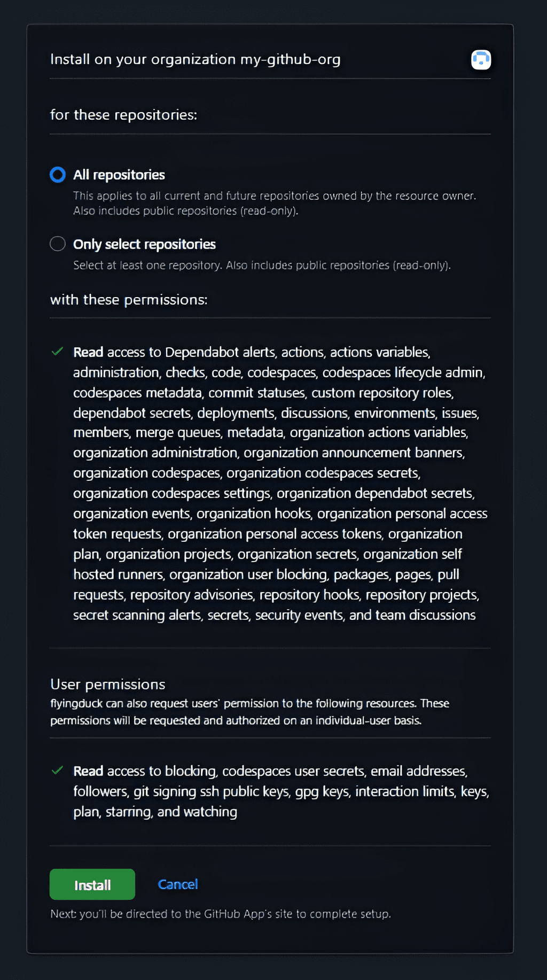Click the organization permissions list paragraph
Screen dimensions: 547x980
pos(278,484)
